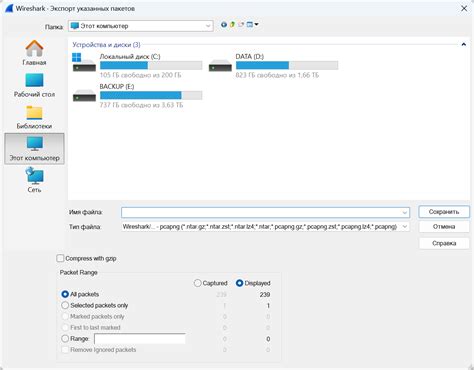Screen dimensions: 474x370
Task: Open the Главная sidebar location
Action: coord(34,53)
